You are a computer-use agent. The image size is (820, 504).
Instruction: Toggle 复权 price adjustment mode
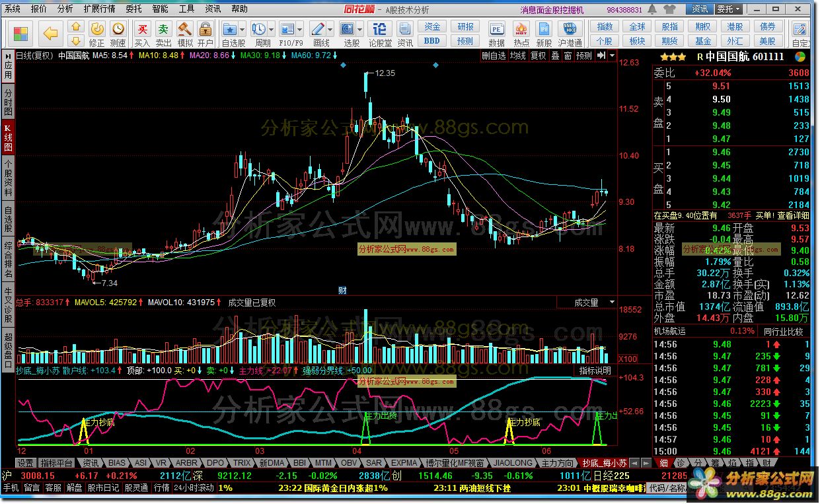(539, 55)
